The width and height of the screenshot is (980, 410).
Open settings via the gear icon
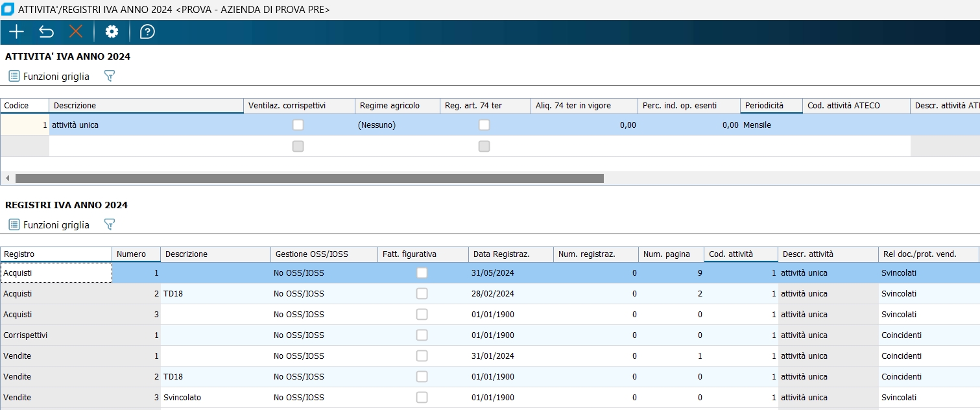(112, 32)
